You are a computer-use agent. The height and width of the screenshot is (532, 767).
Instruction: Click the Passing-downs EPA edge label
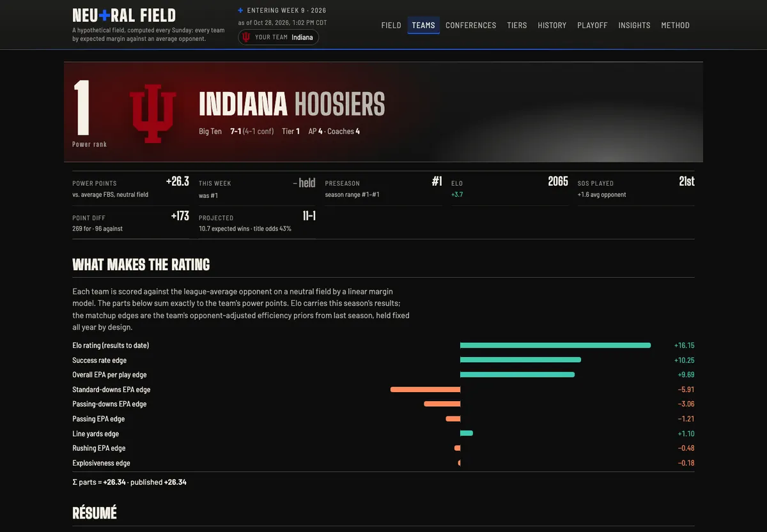pyautogui.click(x=109, y=404)
